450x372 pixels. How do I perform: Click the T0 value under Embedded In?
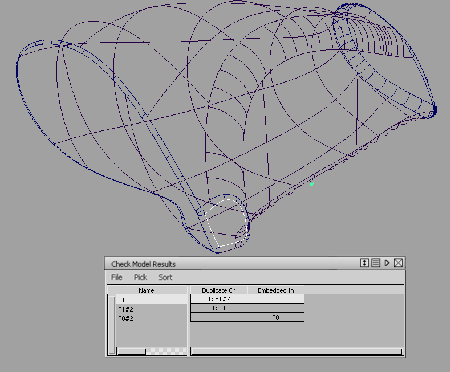[276, 317]
